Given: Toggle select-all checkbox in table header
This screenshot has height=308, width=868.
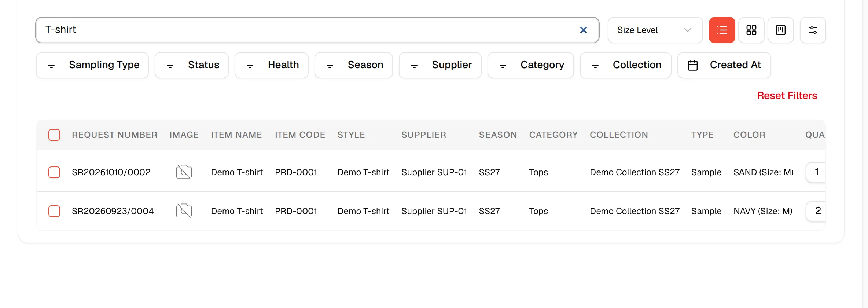Looking at the screenshot, I should (54, 135).
